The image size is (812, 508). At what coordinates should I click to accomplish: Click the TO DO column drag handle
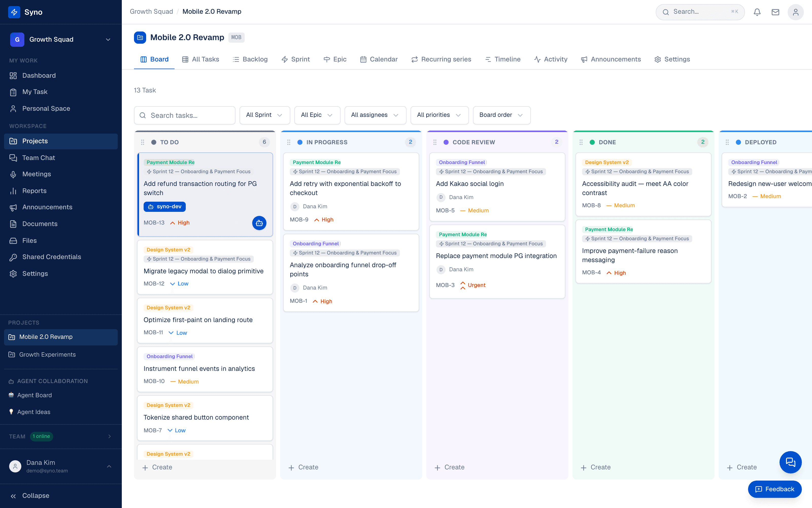(143, 142)
